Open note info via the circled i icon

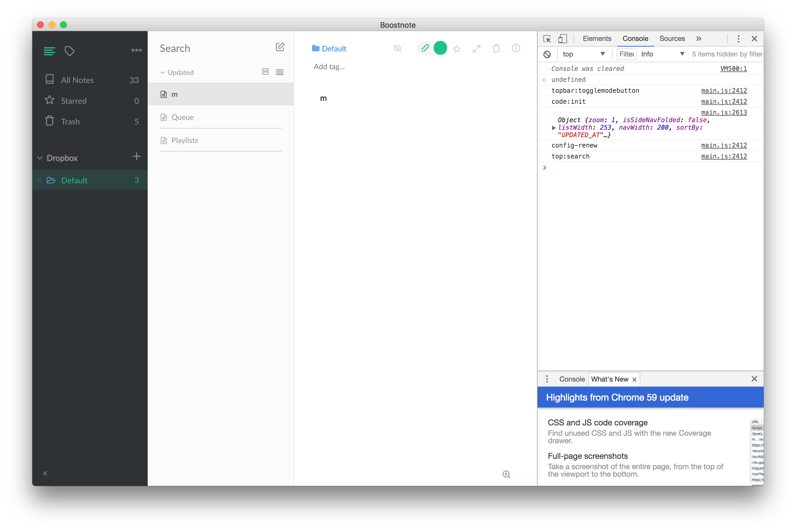516,48
